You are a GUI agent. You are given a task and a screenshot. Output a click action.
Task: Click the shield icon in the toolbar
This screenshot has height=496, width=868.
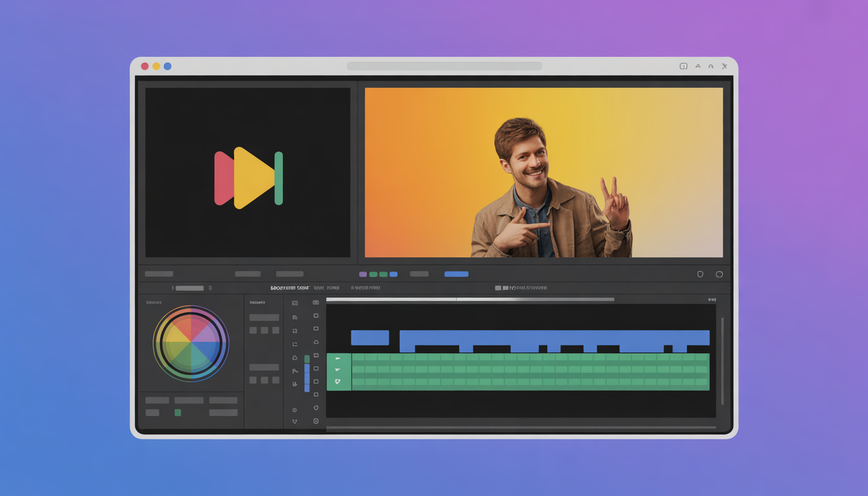700,274
